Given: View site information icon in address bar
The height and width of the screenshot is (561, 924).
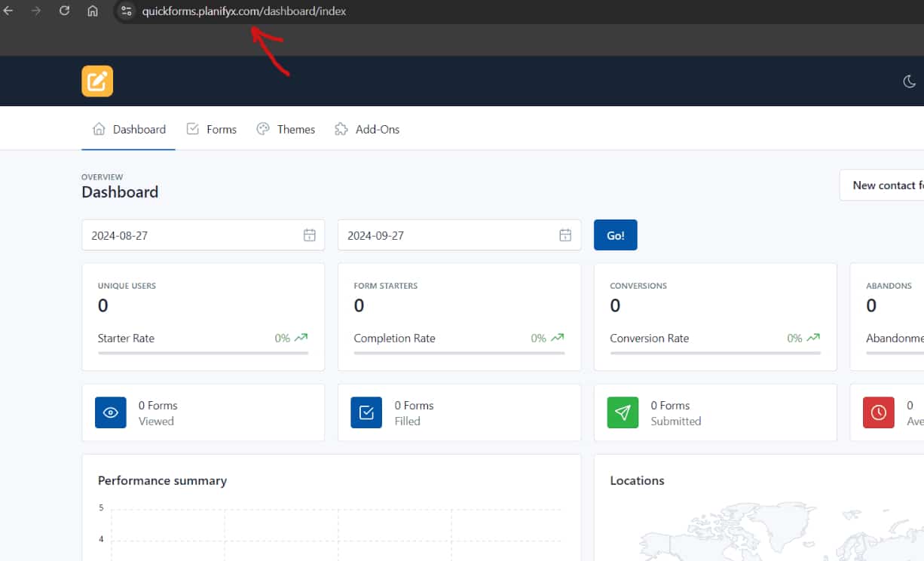Looking at the screenshot, I should click(126, 11).
